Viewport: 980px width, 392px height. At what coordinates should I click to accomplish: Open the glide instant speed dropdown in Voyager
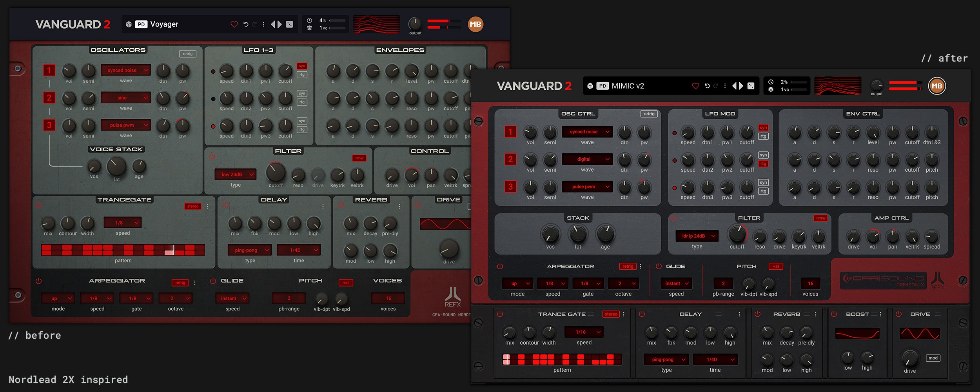pyautogui.click(x=232, y=298)
